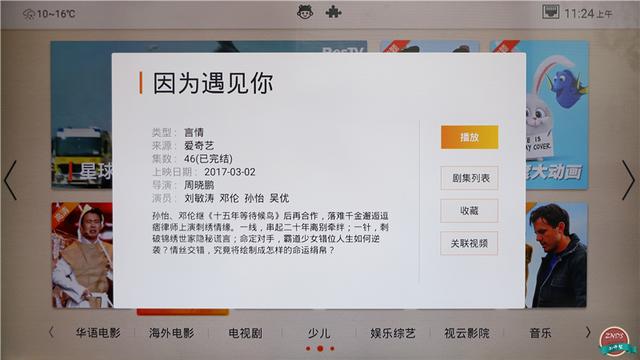Expand category bar with small right chevron
The height and width of the screenshot is (360, 640).
tap(588, 332)
